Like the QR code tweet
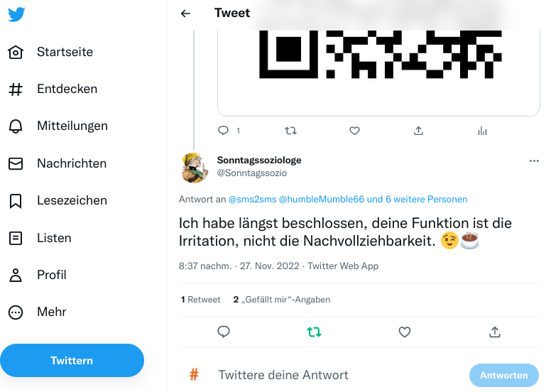This screenshot has height=392, width=546. click(x=354, y=131)
